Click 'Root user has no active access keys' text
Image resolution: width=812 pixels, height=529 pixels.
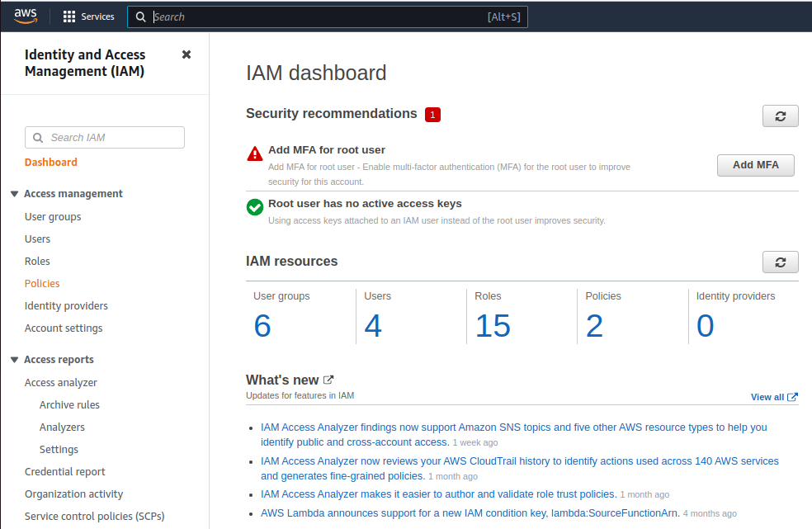click(x=365, y=204)
